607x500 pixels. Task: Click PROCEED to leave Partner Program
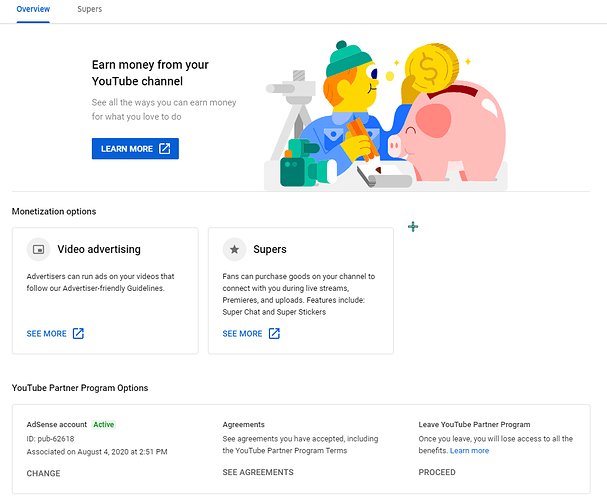437,472
